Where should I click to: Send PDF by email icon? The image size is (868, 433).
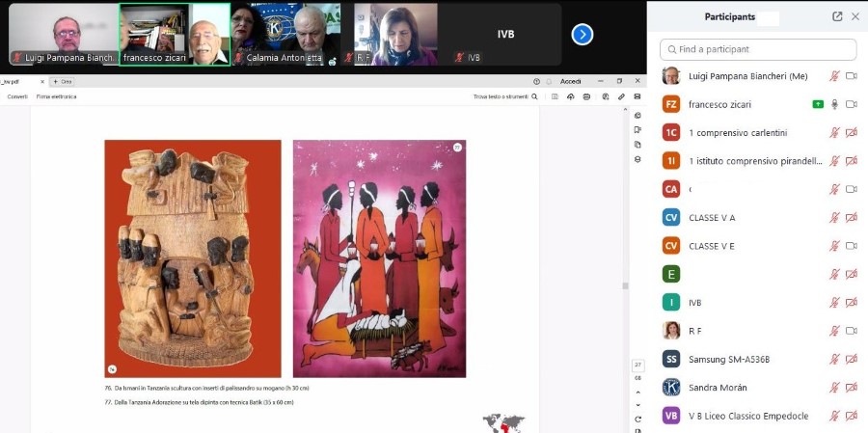pyautogui.click(x=637, y=96)
